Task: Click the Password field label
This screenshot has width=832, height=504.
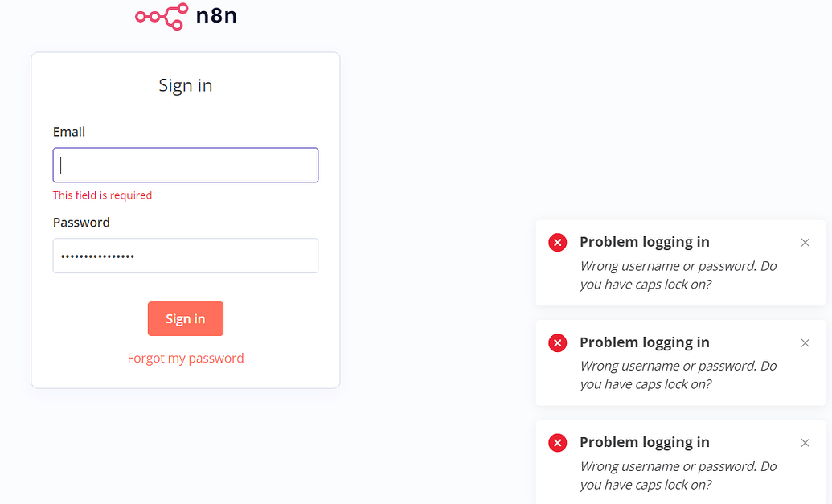Action: (81, 222)
